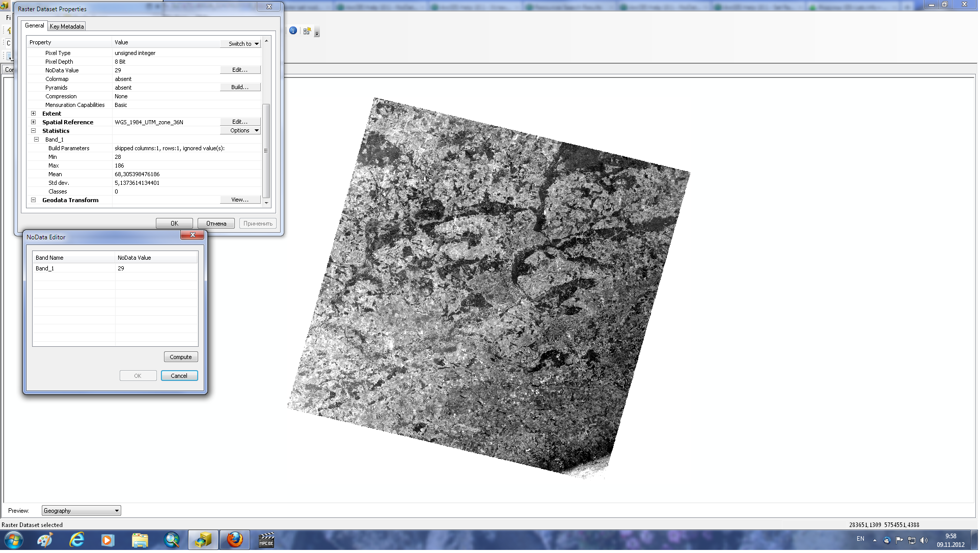
Task: Open MPC-BE player in taskbar
Action: (x=266, y=540)
